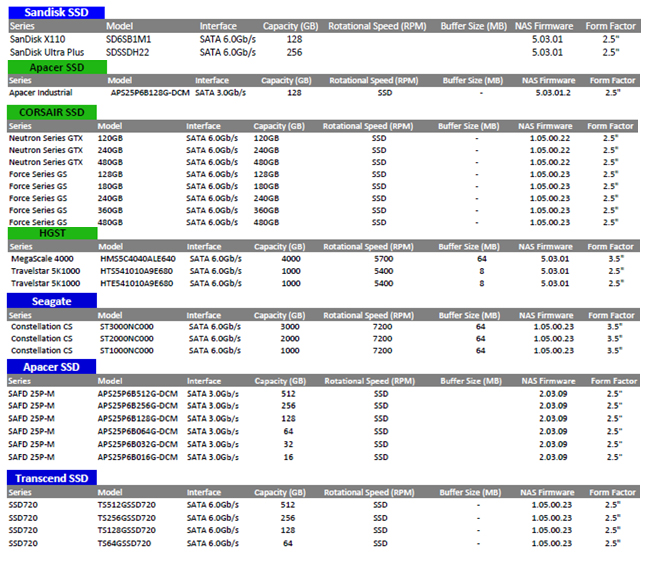The image size is (655, 566).
Task: Click model ST3000NC000
Action: point(127,327)
